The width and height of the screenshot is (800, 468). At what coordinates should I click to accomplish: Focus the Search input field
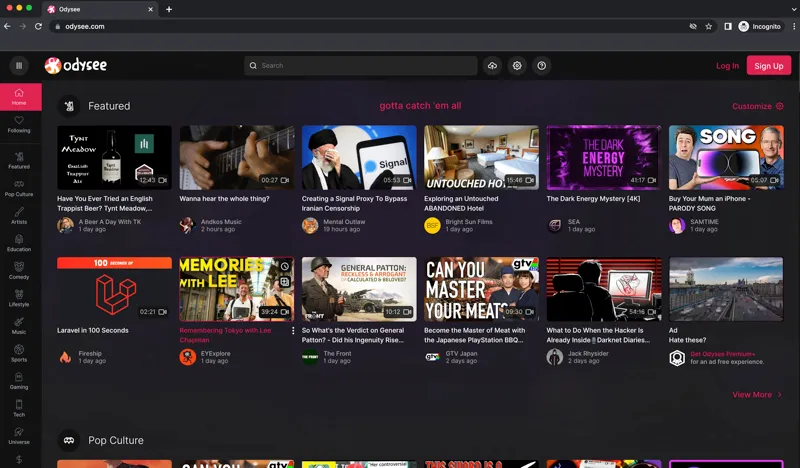(360, 65)
